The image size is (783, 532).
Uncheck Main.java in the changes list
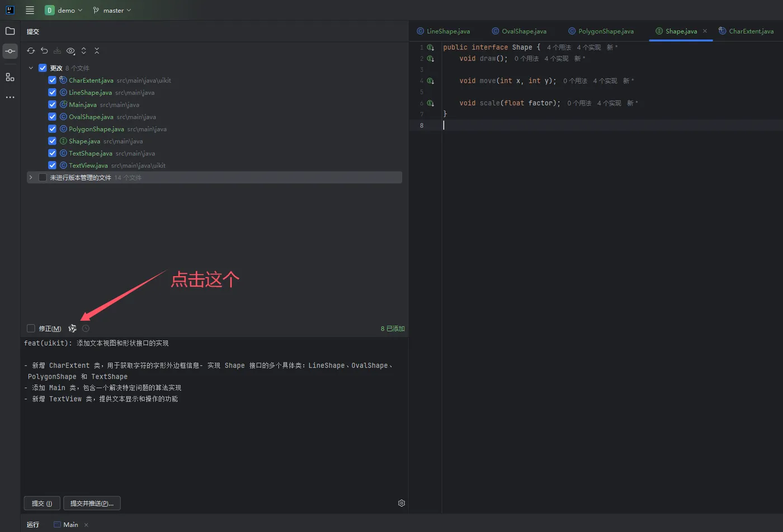click(x=52, y=104)
